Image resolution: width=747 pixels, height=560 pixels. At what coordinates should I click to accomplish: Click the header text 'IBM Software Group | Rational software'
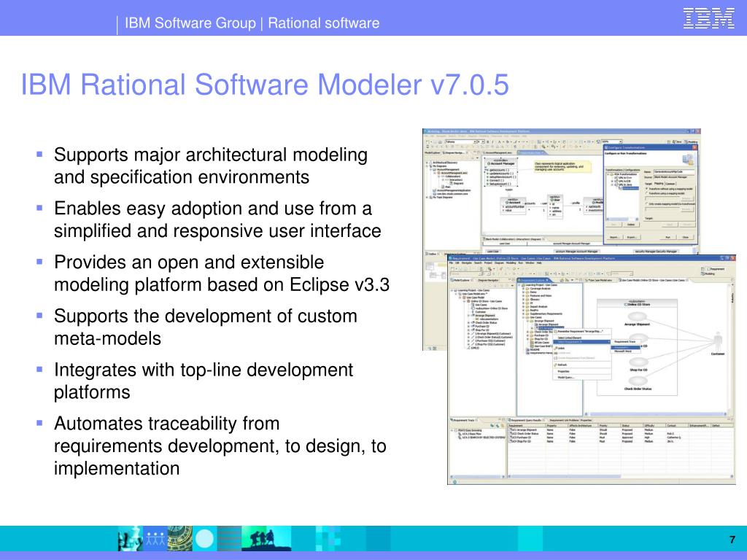(252, 23)
